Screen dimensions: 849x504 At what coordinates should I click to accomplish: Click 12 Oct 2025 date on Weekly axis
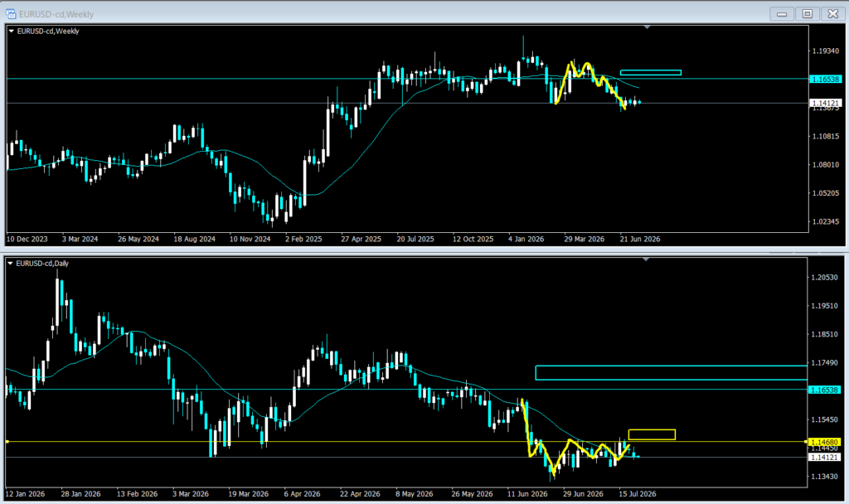(x=473, y=239)
